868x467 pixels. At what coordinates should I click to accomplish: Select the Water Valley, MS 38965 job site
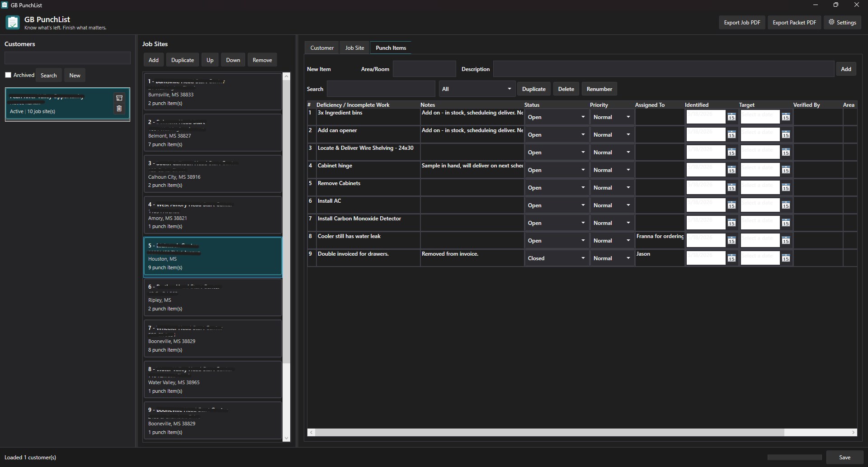coord(212,379)
